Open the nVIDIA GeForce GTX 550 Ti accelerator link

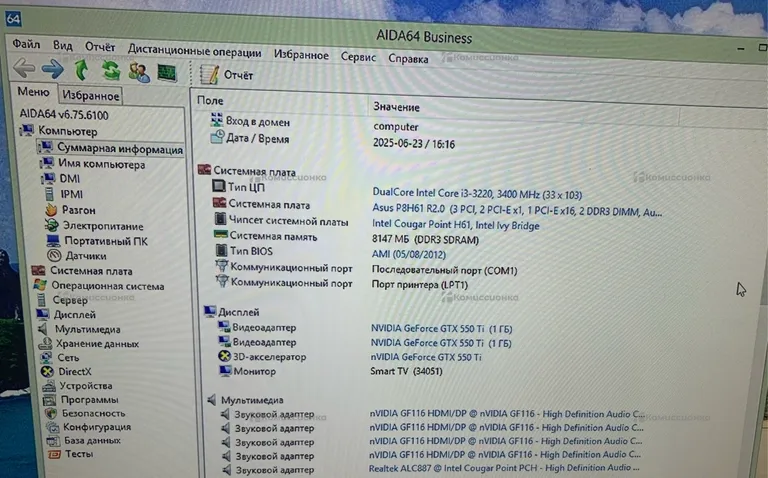[x=426, y=357]
